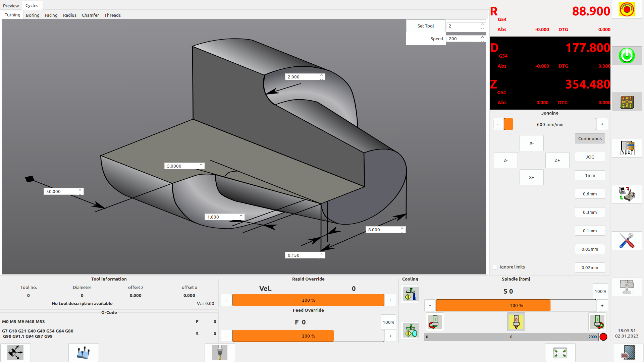Toggle fullscreen green arrows icon
The height and width of the screenshot is (362, 644).
[x=560, y=353]
